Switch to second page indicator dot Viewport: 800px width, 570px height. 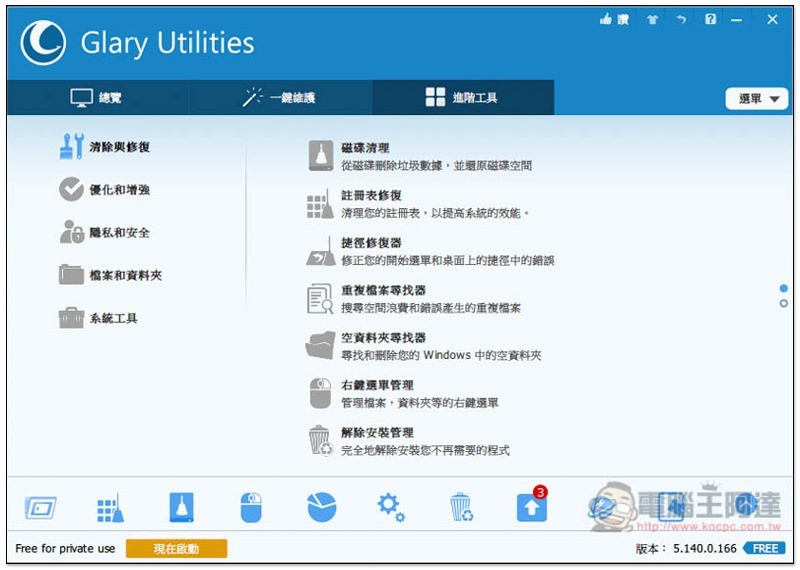784,303
